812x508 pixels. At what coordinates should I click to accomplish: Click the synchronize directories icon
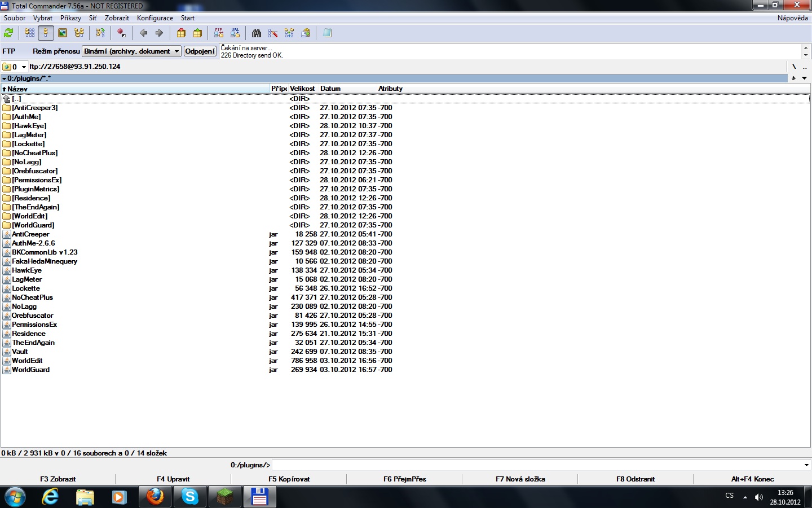pyautogui.click(x=289, y=33)
